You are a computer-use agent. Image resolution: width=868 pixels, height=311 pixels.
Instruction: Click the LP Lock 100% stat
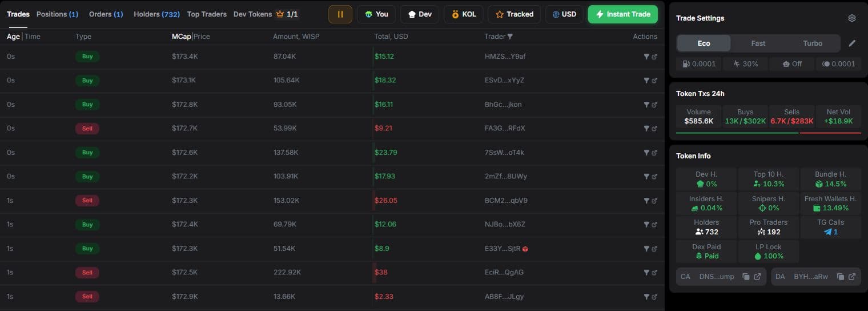coord(769,252)
